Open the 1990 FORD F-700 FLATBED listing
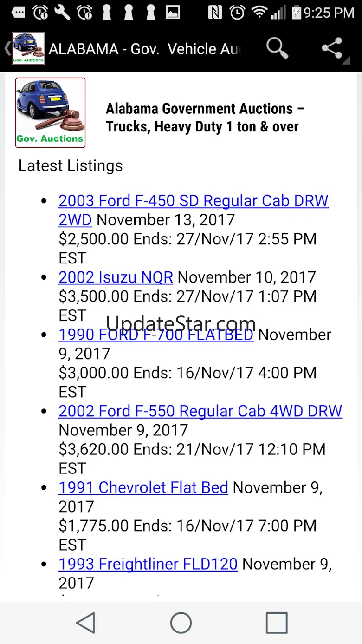 [155, 335]
